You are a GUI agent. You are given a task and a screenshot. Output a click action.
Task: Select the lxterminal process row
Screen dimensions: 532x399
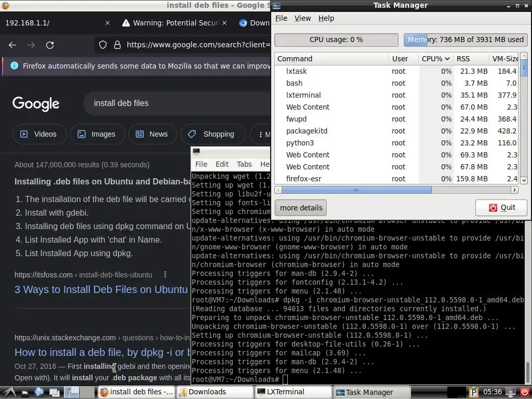pyautogui.click(x=397, y=95)
